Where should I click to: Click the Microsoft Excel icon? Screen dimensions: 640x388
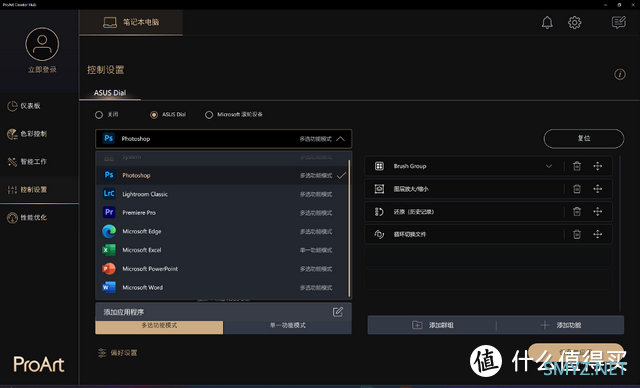[x=109, y=250]
